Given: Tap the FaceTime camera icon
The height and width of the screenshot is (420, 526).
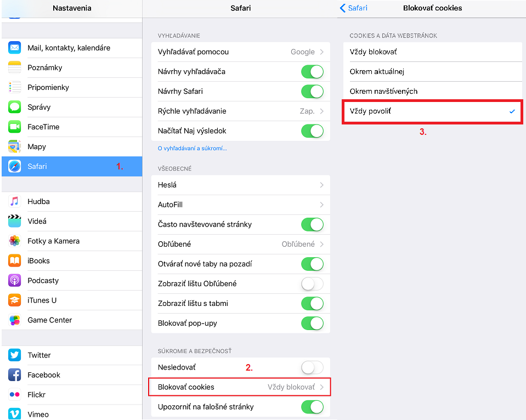Looking at the screenshot, I should click(x=14, y=127).
